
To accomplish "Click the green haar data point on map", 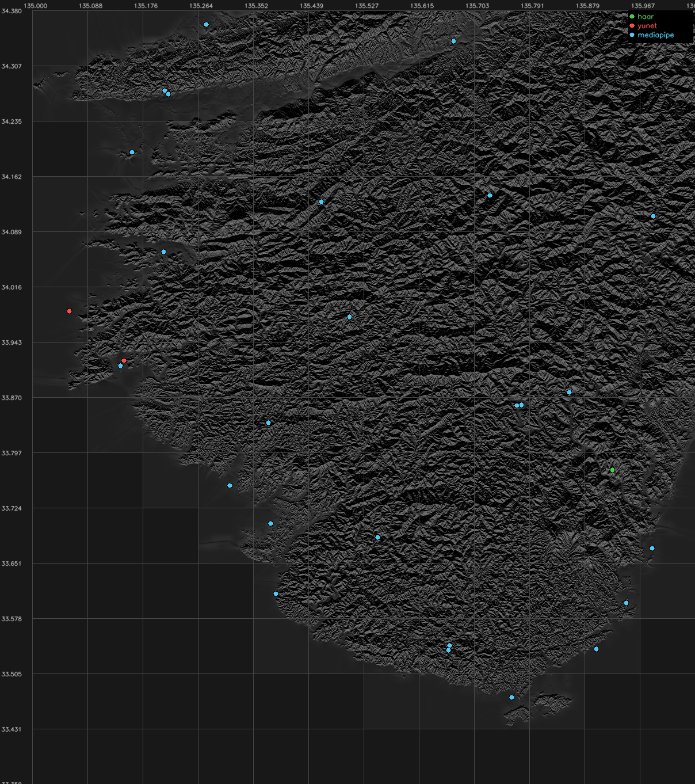I will coord(612,470).
